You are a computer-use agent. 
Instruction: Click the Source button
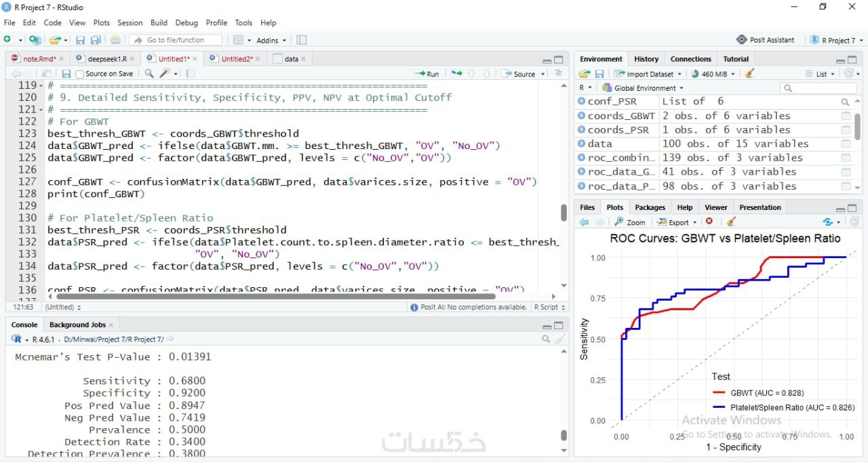point(519,74)
